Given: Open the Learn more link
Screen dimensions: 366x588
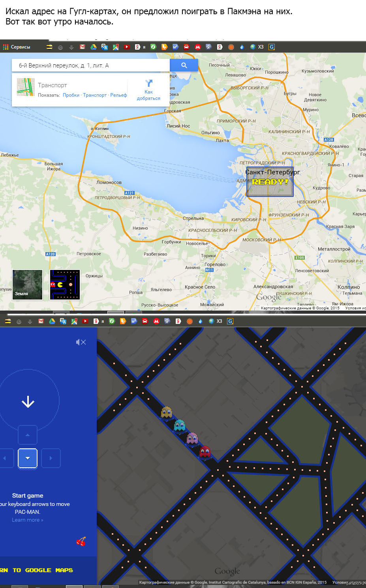Looking at the screenshot, I should point(27,520).
